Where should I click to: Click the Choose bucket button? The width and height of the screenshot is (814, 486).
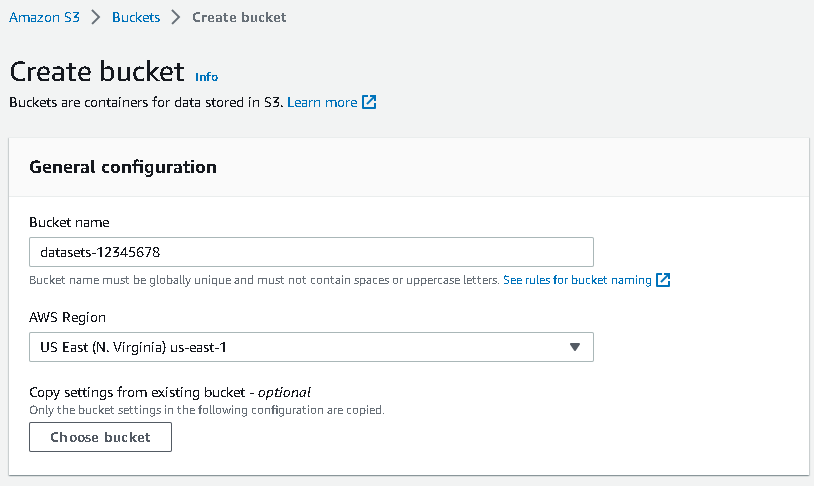pyautogui.click(x=100, y=437)
